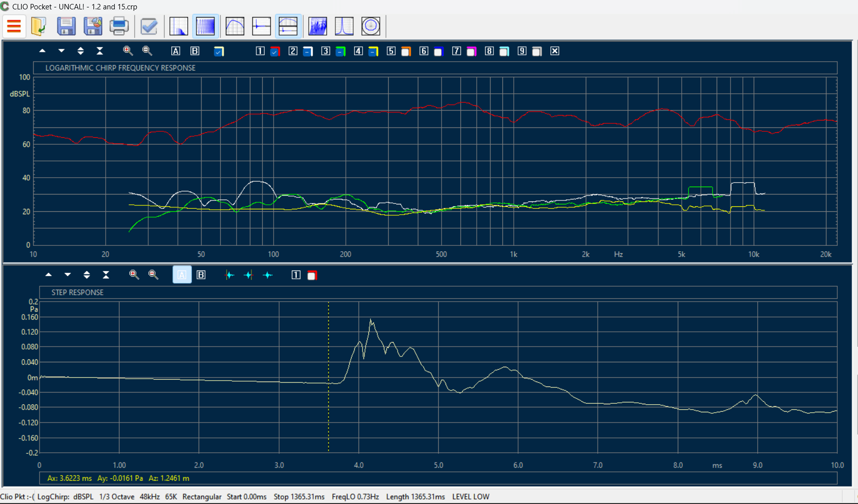The image size is (858, 504).
Task: Click the overlay slot 9 button
Action: coord(522,51)
